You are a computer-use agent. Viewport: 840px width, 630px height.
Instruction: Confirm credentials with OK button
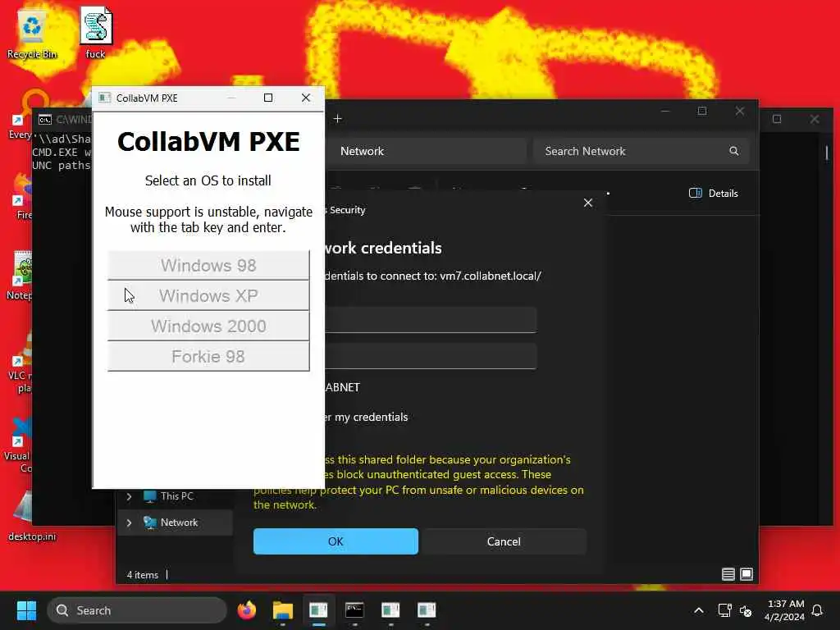coord(336,541)
